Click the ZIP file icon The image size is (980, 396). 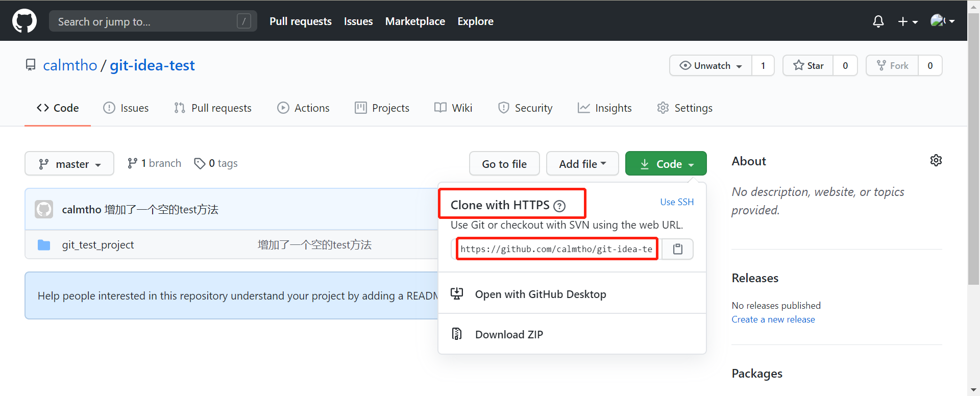point(457,334)
